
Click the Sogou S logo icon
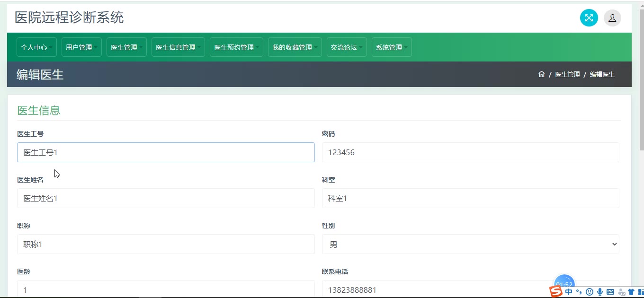(556, 291)
